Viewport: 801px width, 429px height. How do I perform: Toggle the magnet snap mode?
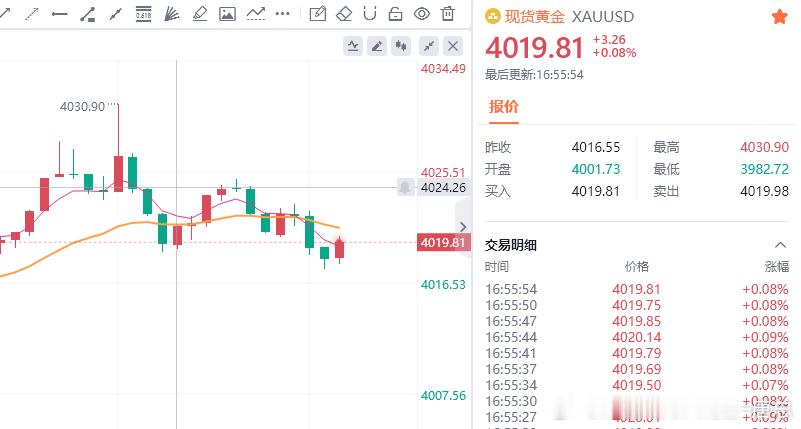370,14
